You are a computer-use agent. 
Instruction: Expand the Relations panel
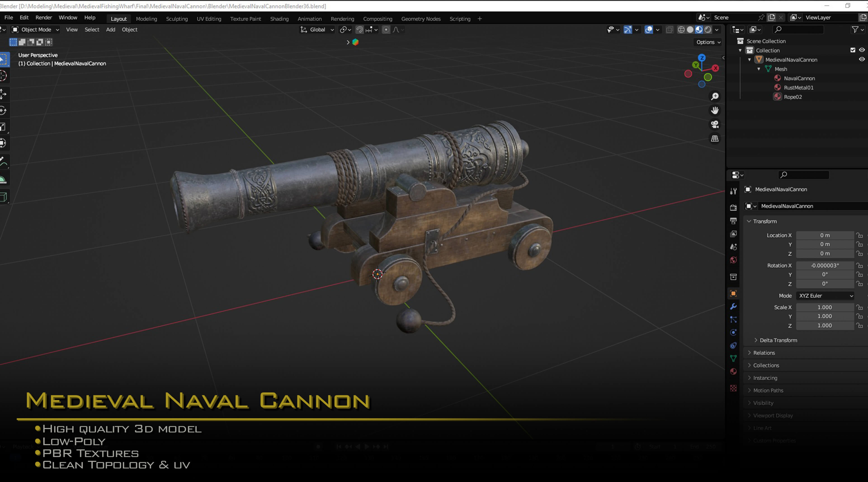pyautogui.click(x=764, y=353)
